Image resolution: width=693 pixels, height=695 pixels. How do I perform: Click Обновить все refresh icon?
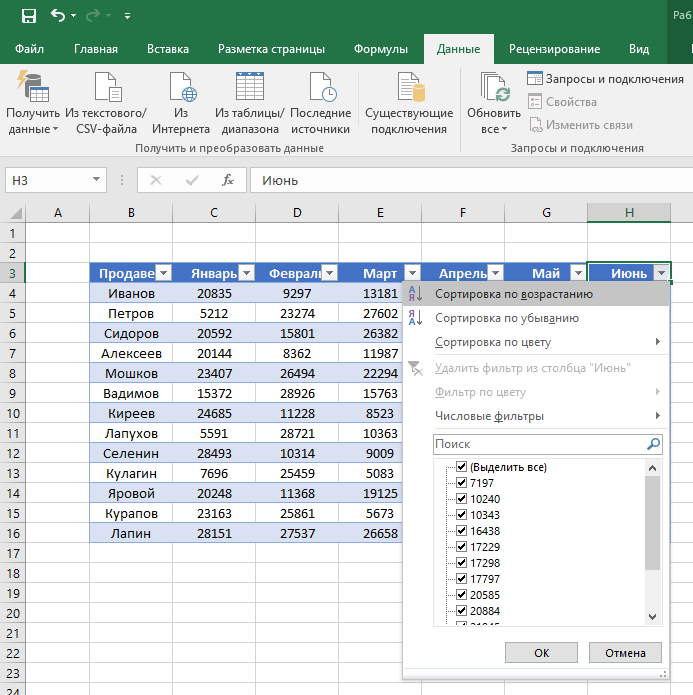pyautogui.click(x=495, y=87)
